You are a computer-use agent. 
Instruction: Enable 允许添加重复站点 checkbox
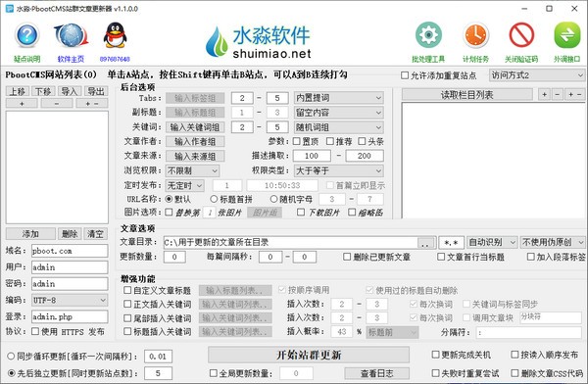point(405,75)
